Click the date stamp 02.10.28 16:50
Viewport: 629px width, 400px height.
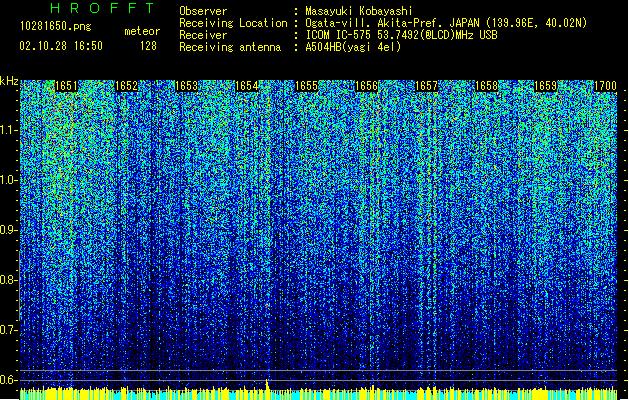pyautogui.click(x=61, y=46)
